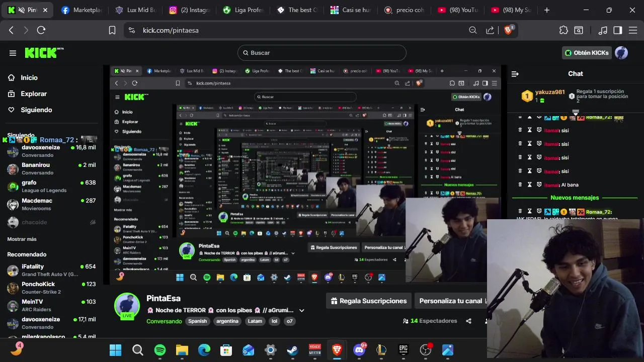Screen dimensions: 644x362
Task: Open the Brave main menu
Action: pos(632,30)
